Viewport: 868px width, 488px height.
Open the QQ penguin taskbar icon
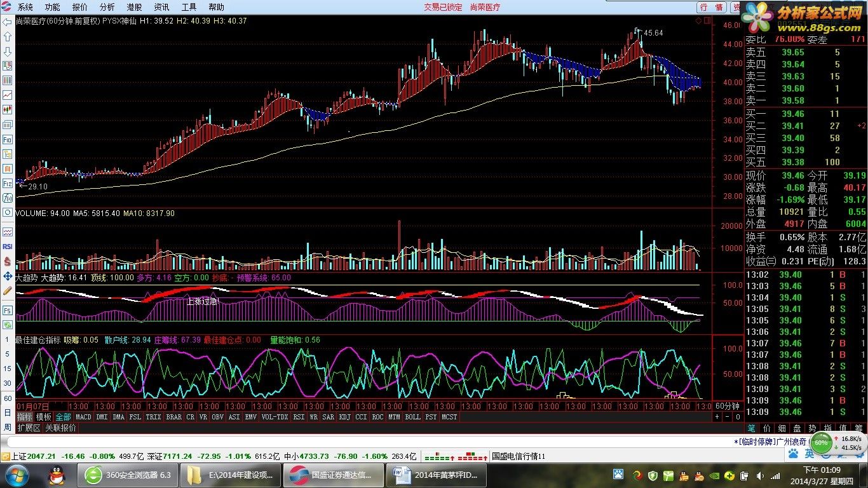pos(57,475)
